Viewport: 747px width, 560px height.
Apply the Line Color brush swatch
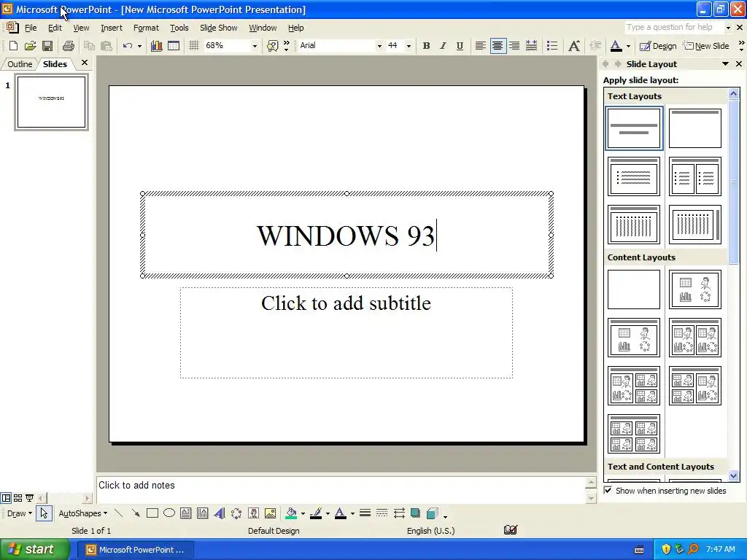[x=315, y=513]
